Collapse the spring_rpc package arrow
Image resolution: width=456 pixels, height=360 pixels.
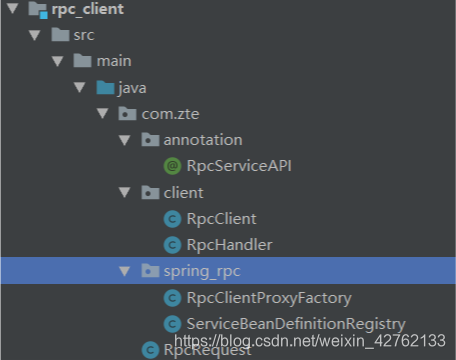coord(125,271)
